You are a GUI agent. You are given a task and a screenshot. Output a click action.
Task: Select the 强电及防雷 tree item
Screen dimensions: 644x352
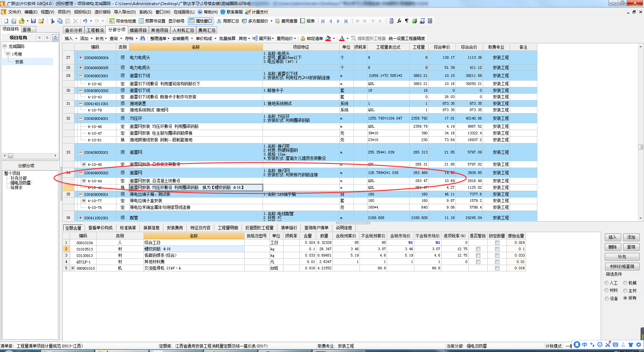[20, 183]
